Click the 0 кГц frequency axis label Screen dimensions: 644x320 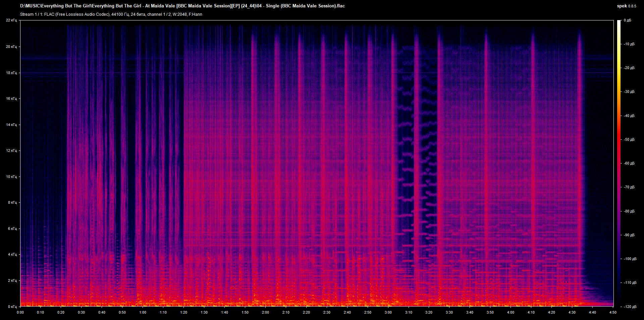(x=12, y=307)
